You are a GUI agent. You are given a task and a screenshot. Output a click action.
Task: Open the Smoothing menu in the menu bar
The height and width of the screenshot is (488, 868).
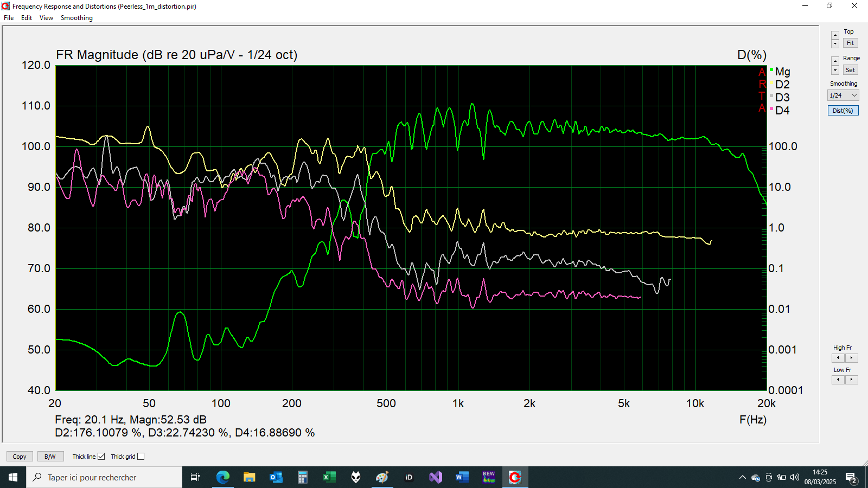click(76, 18)
